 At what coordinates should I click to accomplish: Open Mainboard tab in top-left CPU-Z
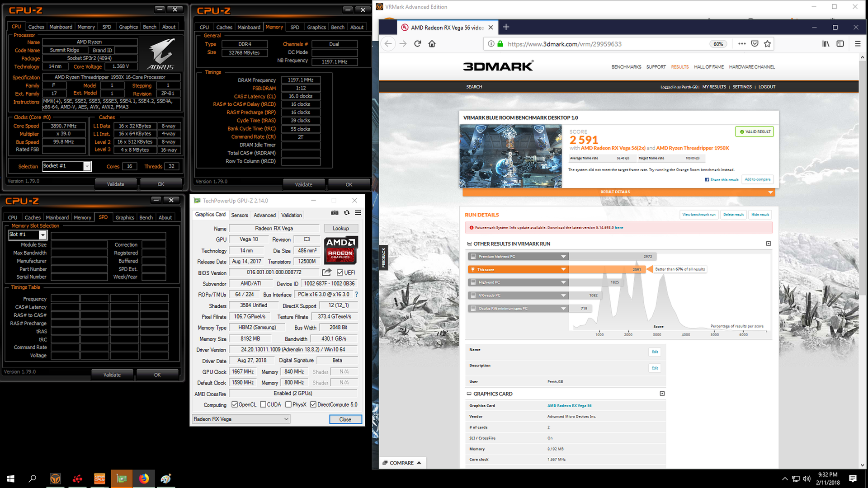point(61,27)
